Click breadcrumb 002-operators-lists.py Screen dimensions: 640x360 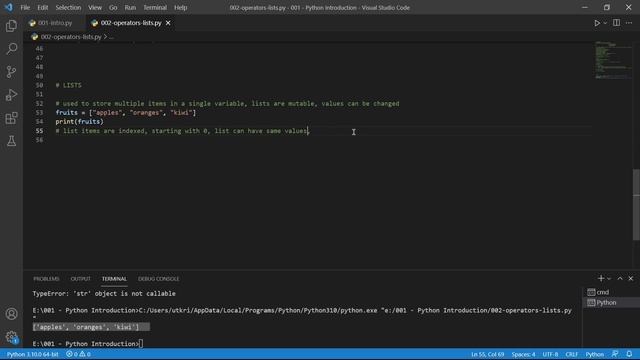[71, 37]
